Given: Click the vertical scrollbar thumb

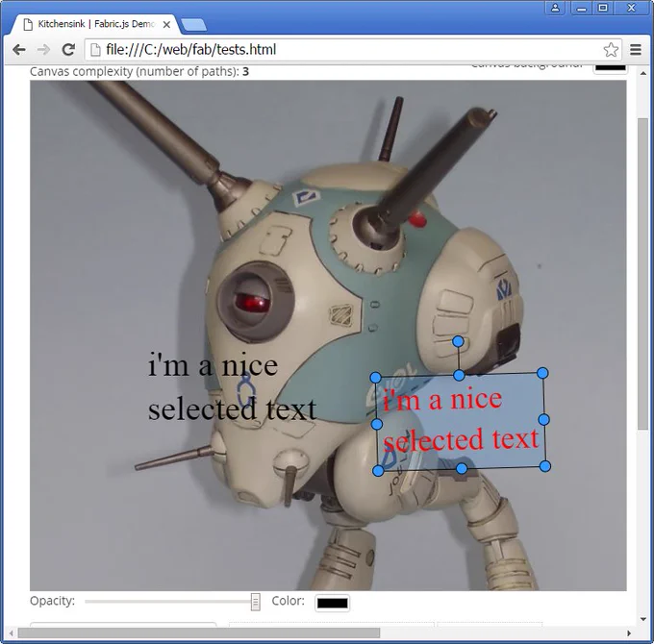Looking at the screenshot, I should [x=642, y=273].
